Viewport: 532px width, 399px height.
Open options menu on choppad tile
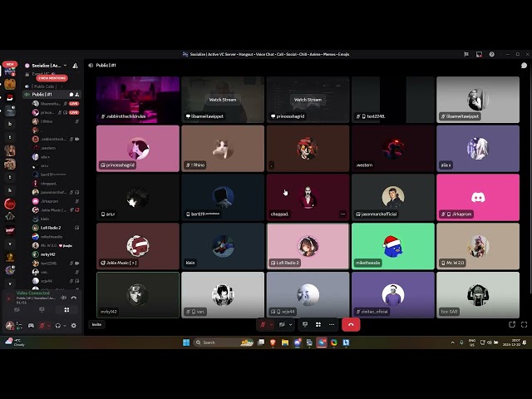pos(342,214)
